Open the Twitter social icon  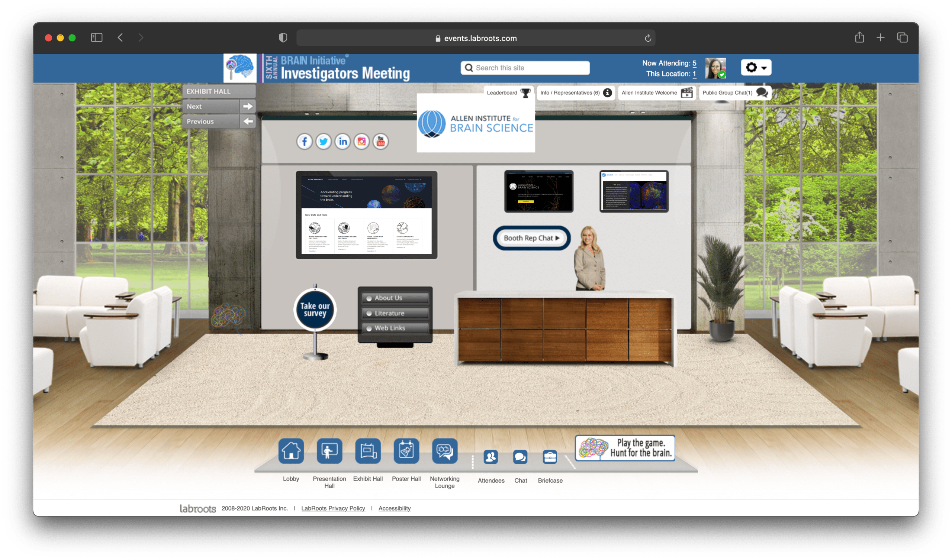(324, 142)
